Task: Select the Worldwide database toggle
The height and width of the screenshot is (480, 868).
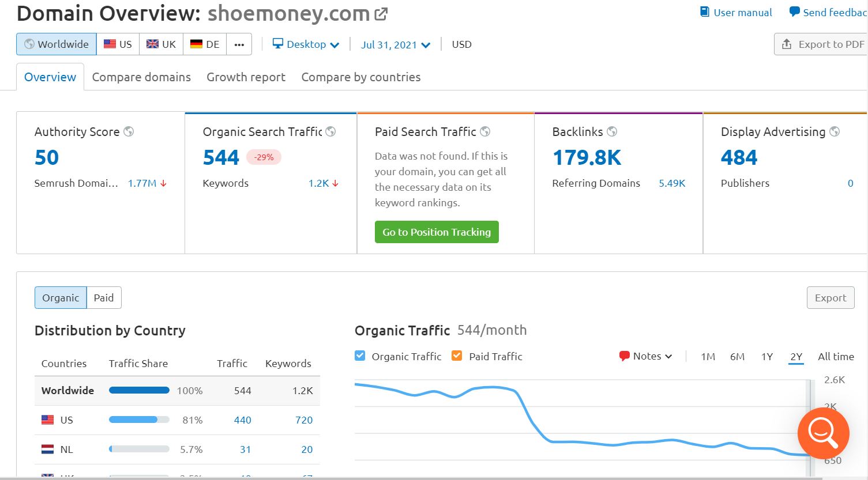Action: pyautogui.click(x=57, y=44)
